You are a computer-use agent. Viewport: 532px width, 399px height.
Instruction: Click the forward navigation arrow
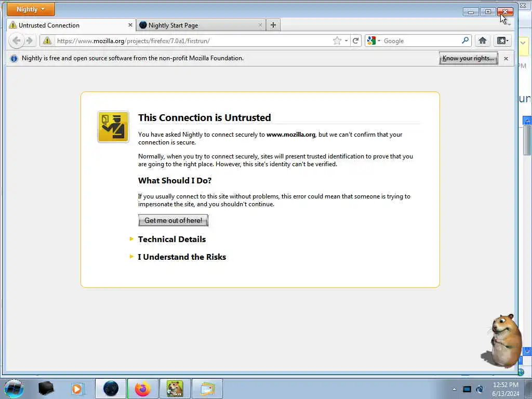[30, 41]
